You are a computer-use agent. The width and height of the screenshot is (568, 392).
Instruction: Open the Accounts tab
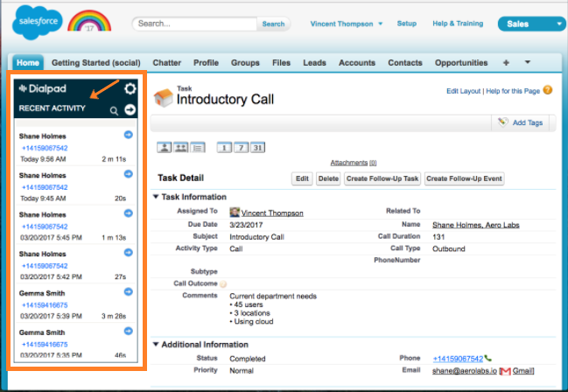(357, 63)
